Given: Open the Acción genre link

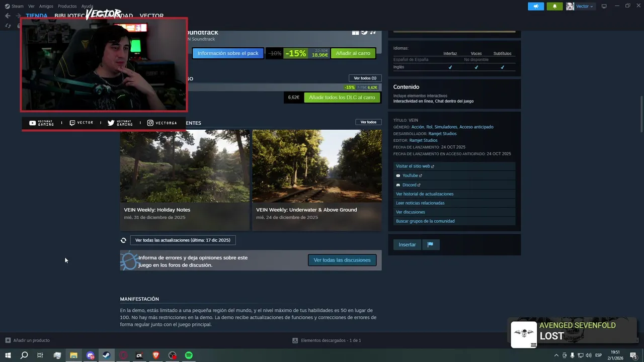Looking at the screenshot, I should coord(418,127).
